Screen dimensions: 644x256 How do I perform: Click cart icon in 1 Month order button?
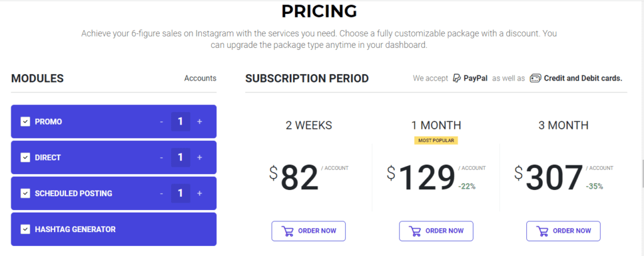(416, 231)
